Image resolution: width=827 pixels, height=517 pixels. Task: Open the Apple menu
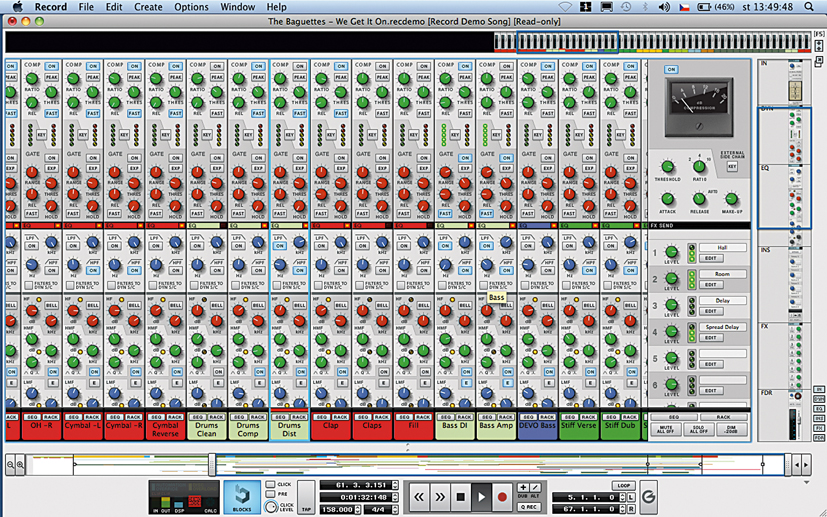tap(18, 7)
